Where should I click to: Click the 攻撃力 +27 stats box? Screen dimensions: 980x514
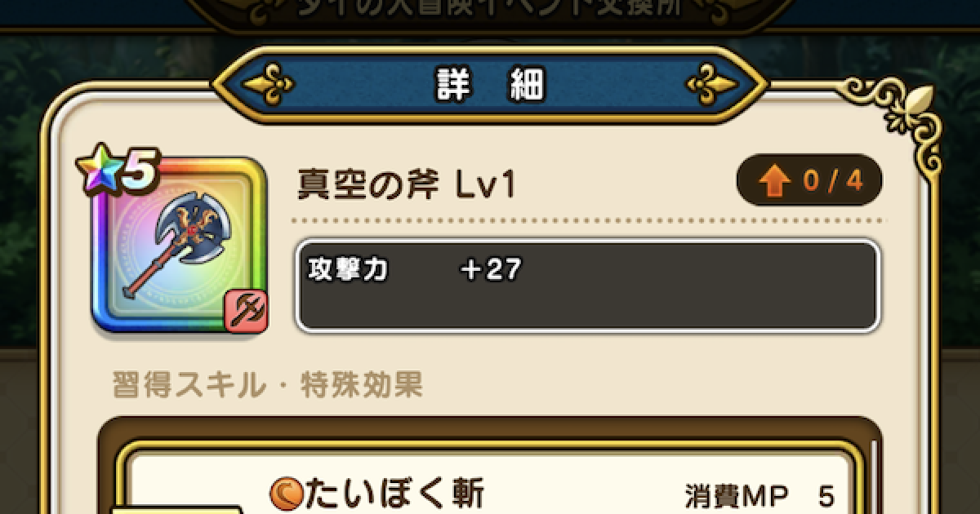[x=587, y=286]
